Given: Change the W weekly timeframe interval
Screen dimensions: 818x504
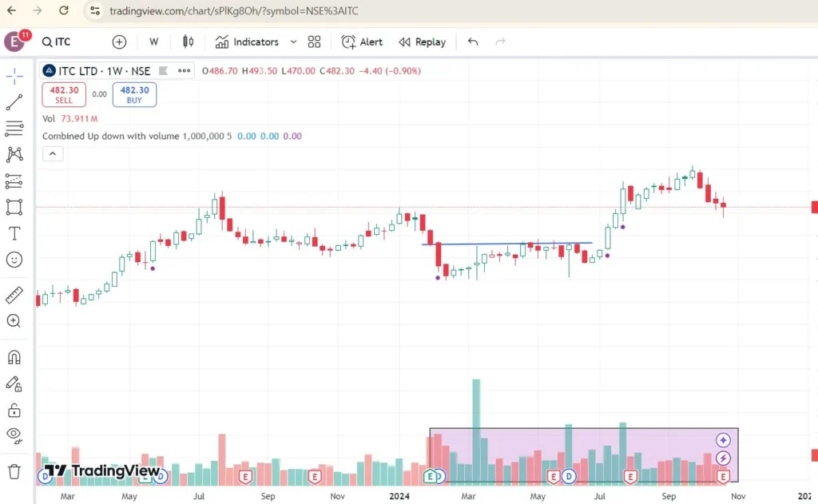Looking at the screenshot, I should (x=153, y=42).
